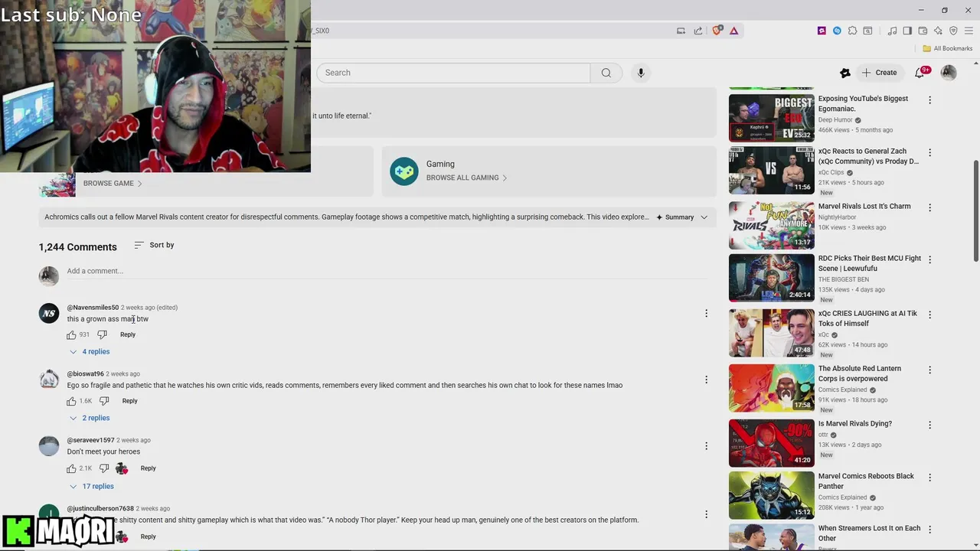The height and width of the screenshot is (551, 980).
Task: Open the Shazam extension icon
Action: click(x=837, y=31)
